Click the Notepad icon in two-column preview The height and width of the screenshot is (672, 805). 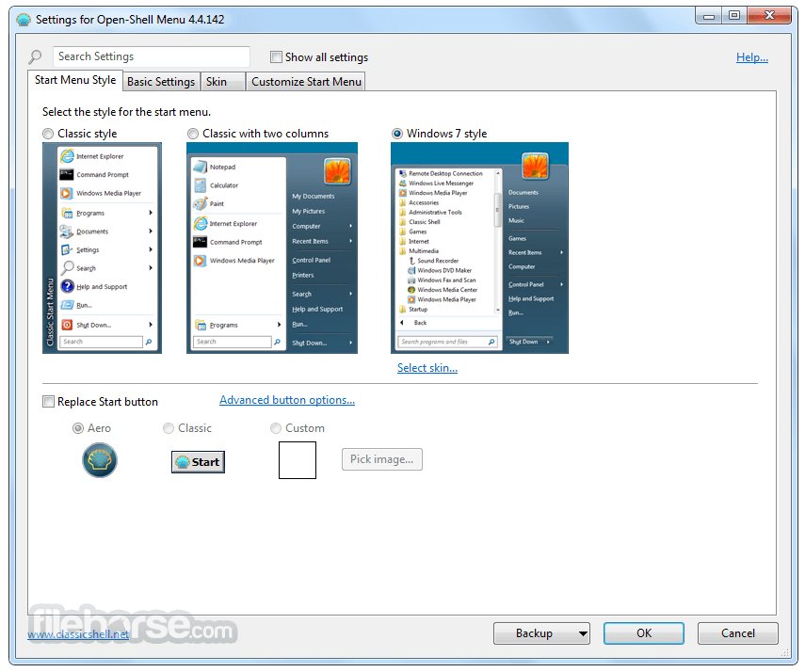tap(201, 167)
